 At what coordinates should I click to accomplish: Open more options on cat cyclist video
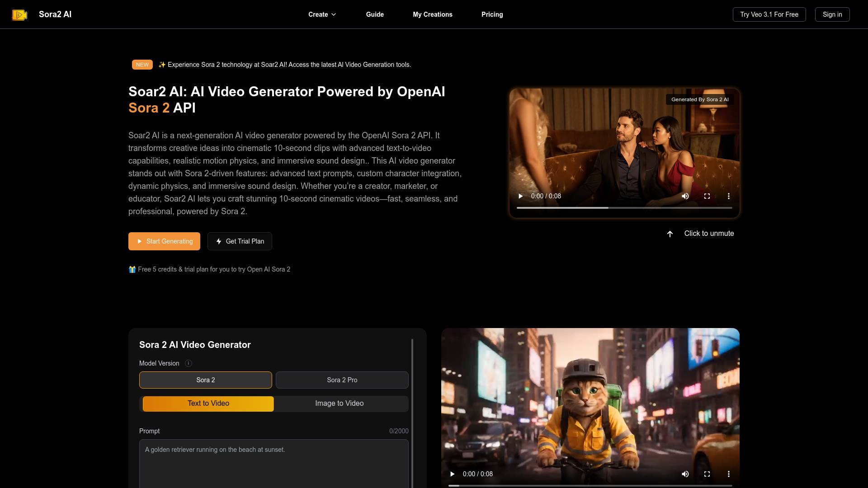(729, 474)
